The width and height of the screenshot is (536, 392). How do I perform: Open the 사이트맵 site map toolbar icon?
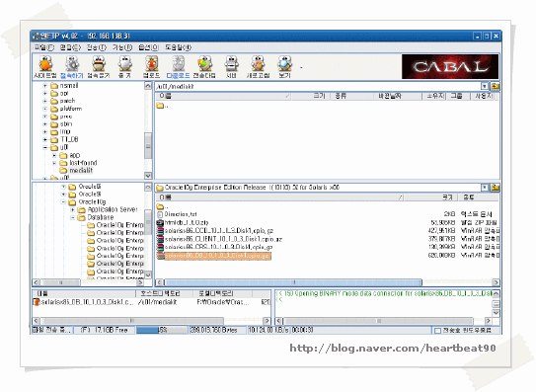click(x=45, y=67)
